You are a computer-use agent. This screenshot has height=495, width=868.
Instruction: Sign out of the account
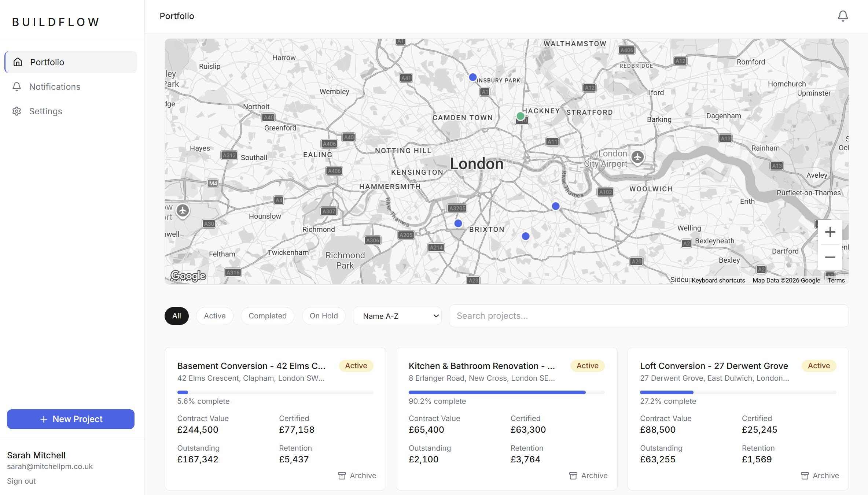click(21, 481)
